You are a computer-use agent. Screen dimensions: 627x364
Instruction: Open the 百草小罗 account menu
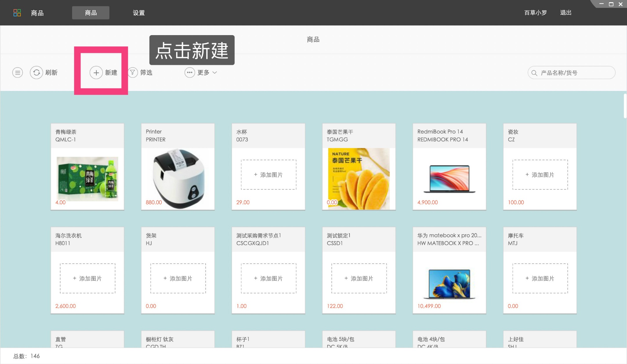pyautogui.click(x=535, y=13)
